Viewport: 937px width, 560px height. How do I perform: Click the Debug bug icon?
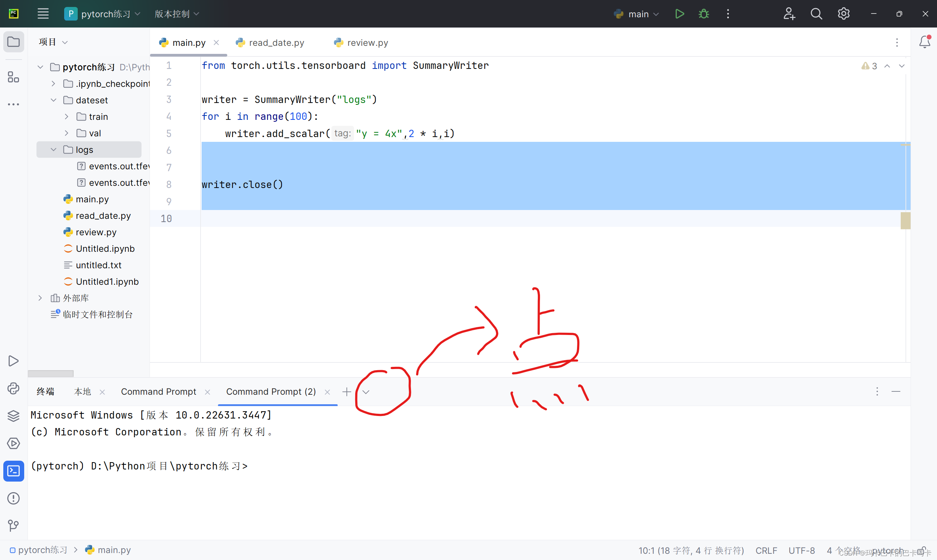pos(703,14)
